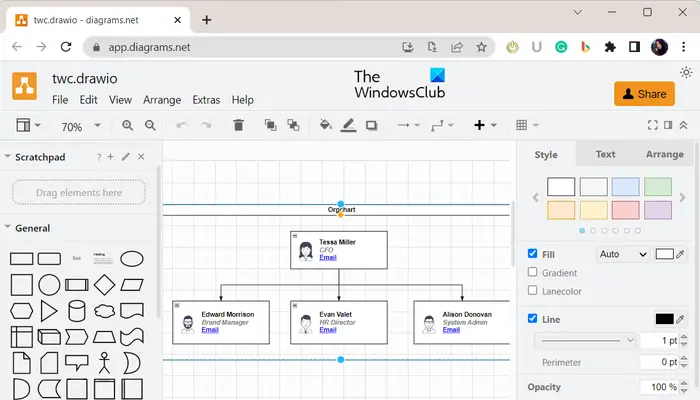The height and width of the screenshot is (400, 700).
Task: Toggle the shadow icon in toolbar
Action: point(371,125)
